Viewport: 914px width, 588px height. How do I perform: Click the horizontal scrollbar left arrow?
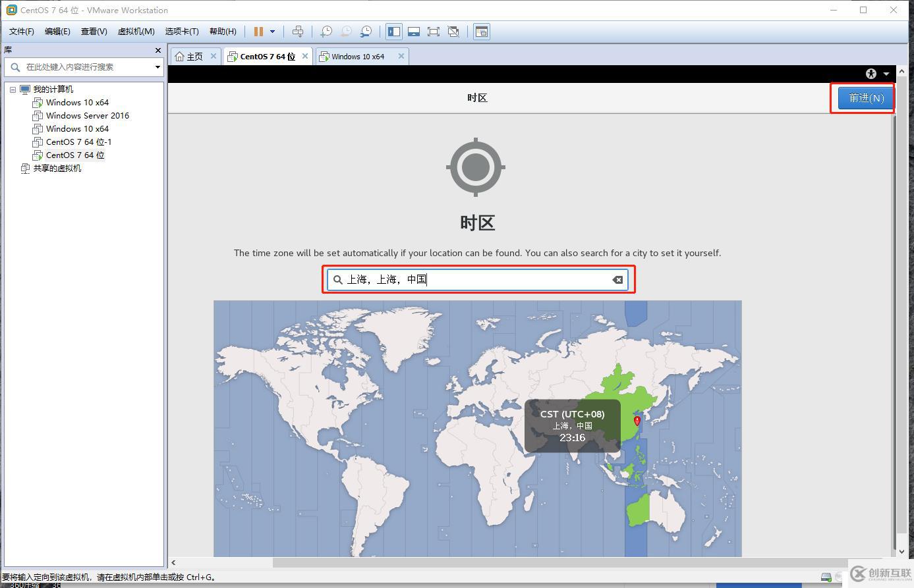point(173,563)
